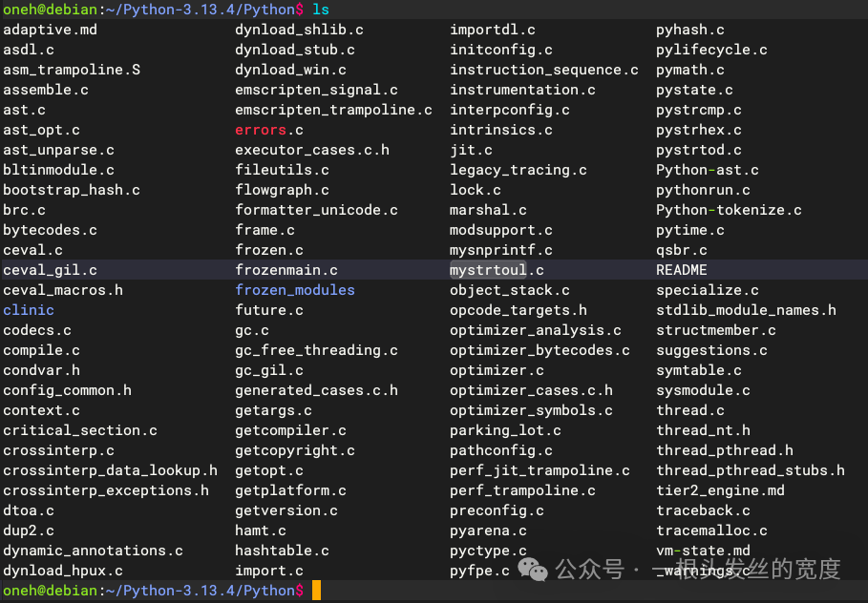Viewport: 868px width, 603px height.
Task: Click the Python-tokenize.c file name
Action: pyautogui.click(x=729, y=210)
